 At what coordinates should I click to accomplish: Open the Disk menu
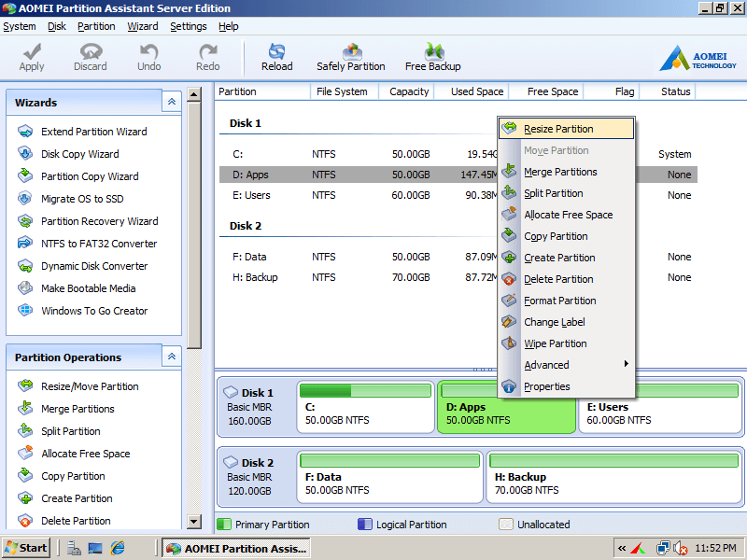[x=58, y=26]
